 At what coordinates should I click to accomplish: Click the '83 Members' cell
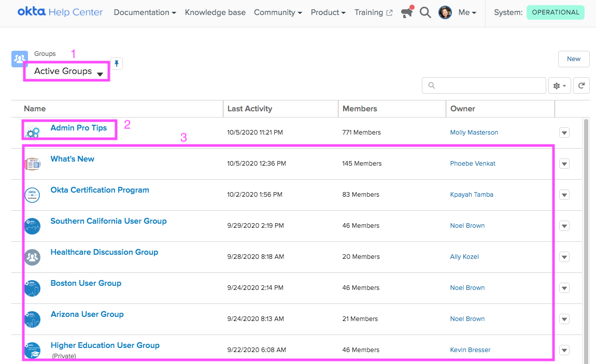(361, 195)
